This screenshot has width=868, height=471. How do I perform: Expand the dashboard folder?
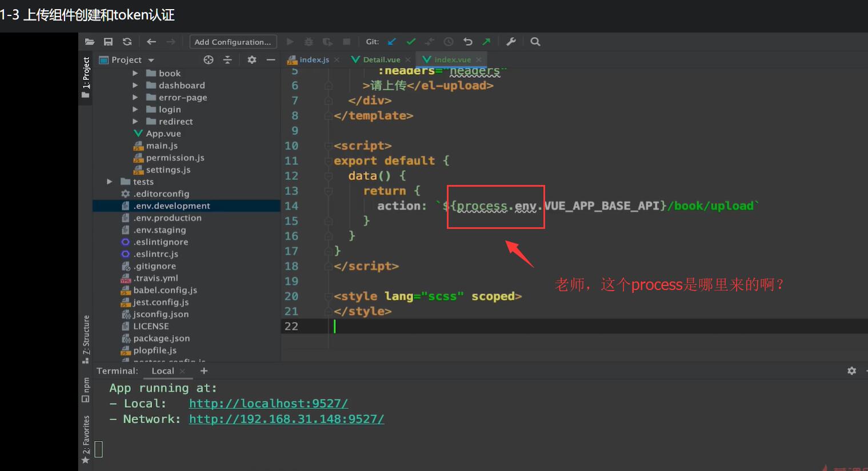tap(135, 85)
